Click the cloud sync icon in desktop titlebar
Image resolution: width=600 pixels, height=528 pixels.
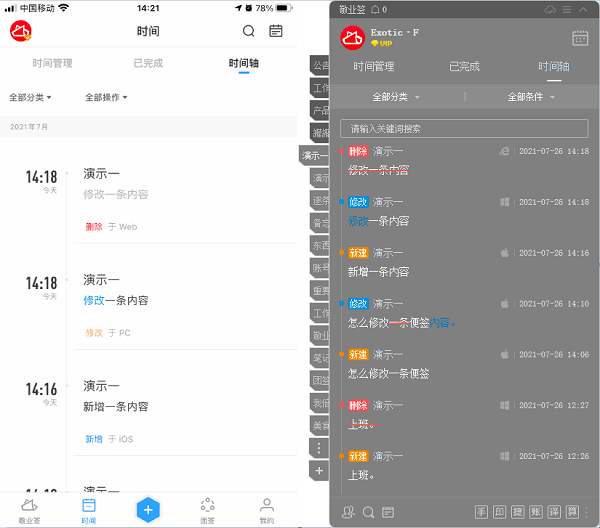point(550,10)
